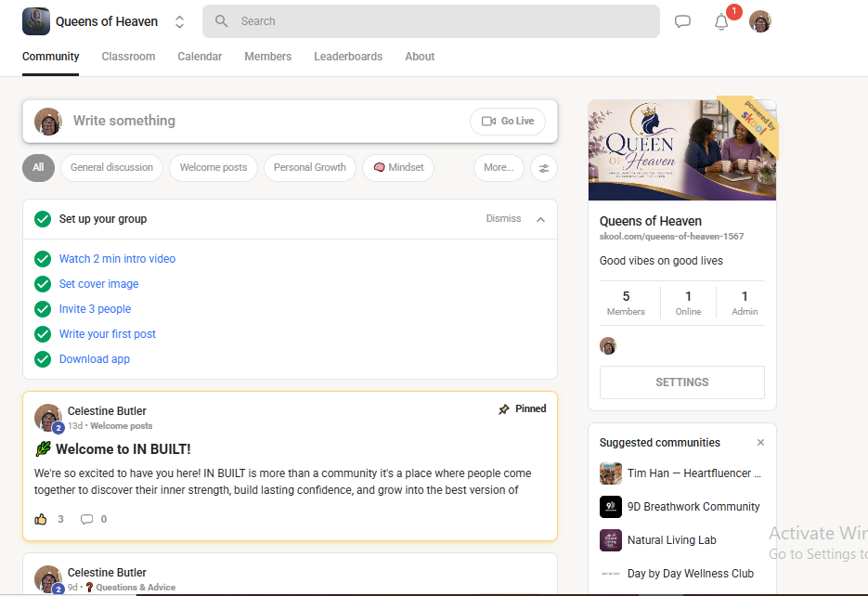
Task: Click checkmark next to Write your first post
Action: 43,334
